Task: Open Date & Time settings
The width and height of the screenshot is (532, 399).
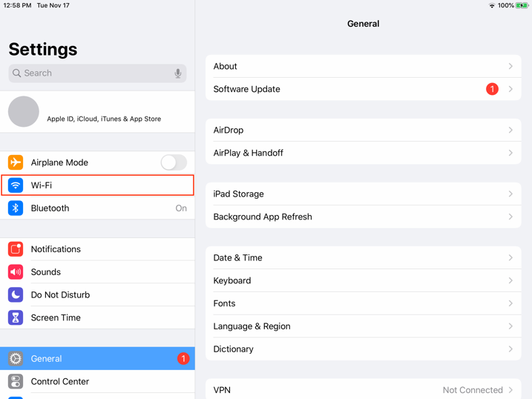Action: pyautogui.click(x=364, y=257)
